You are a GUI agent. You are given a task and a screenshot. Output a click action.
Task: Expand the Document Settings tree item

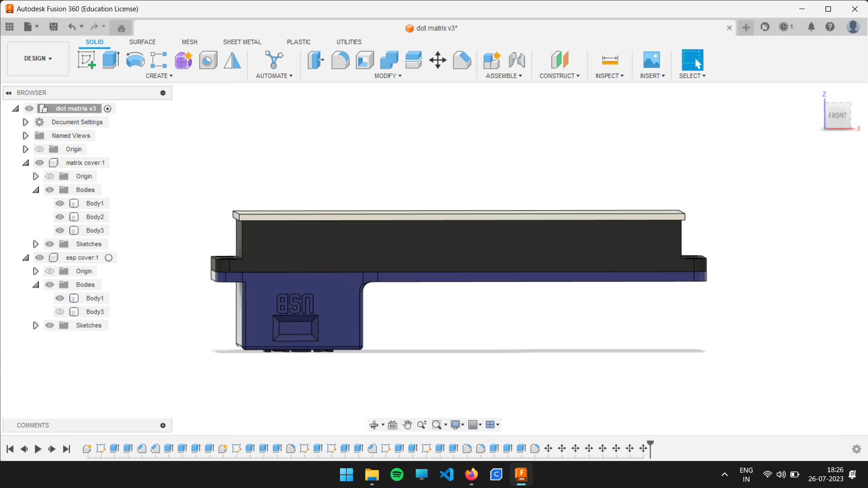pyautogui.click(x=25, y=122)
